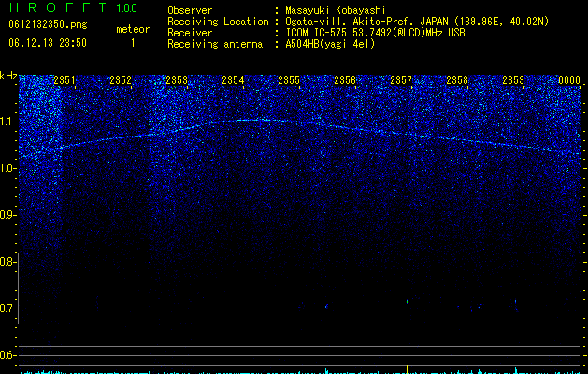Select the 0000 time marker label
588x374 pixels.
coord(569,80)
